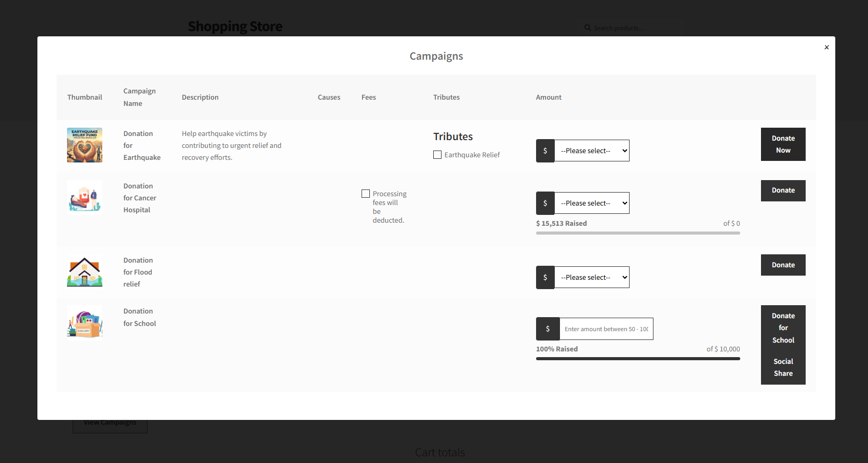Click the School donation box thumbnail
The image size is (868, 463).
pos(85,321)
